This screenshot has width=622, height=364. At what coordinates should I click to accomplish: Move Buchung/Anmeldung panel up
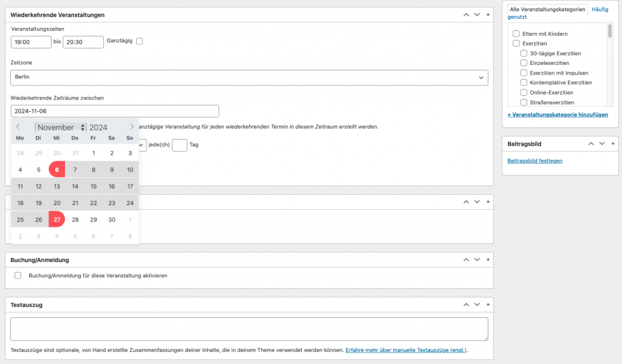(x=466, y=260)
